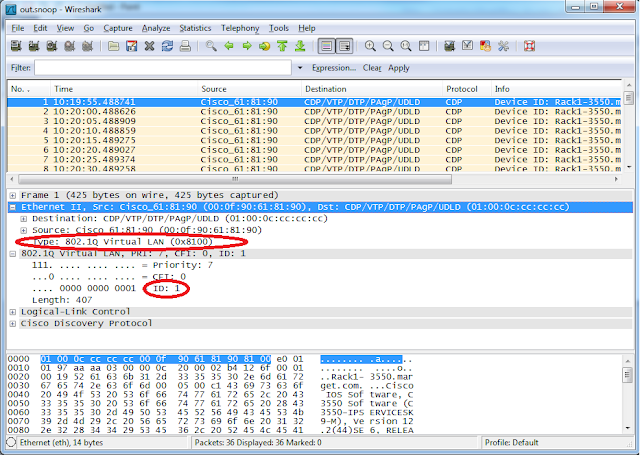The height and width of the screenshot is (455, 640).
Task: Open the File menu
Action: [18, 28]
